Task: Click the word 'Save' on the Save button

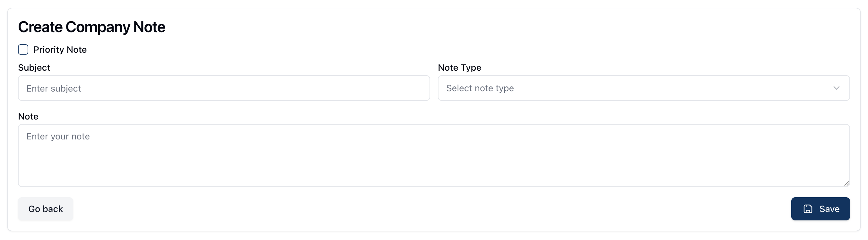Action: [x=829, y=209]
